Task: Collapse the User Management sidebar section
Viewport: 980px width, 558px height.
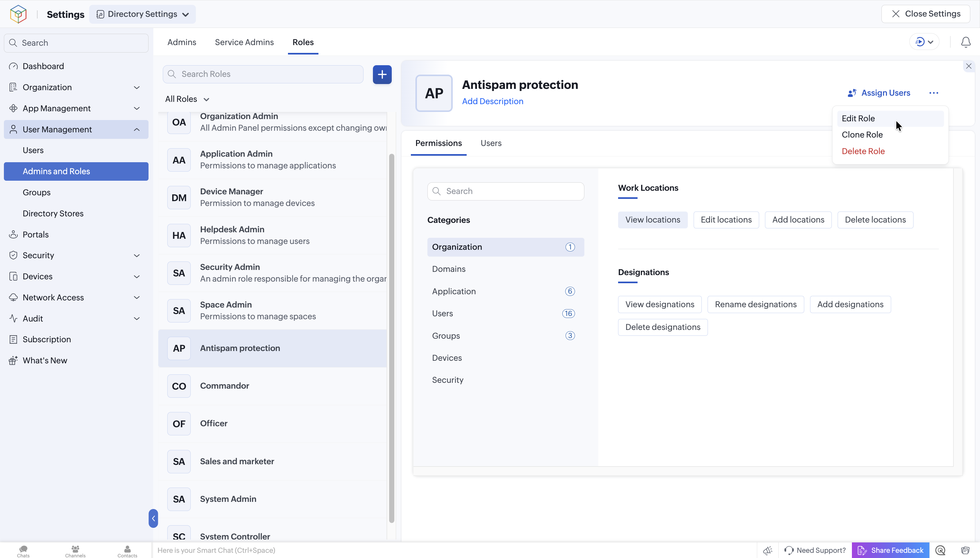Action: (x=76, y=129)
